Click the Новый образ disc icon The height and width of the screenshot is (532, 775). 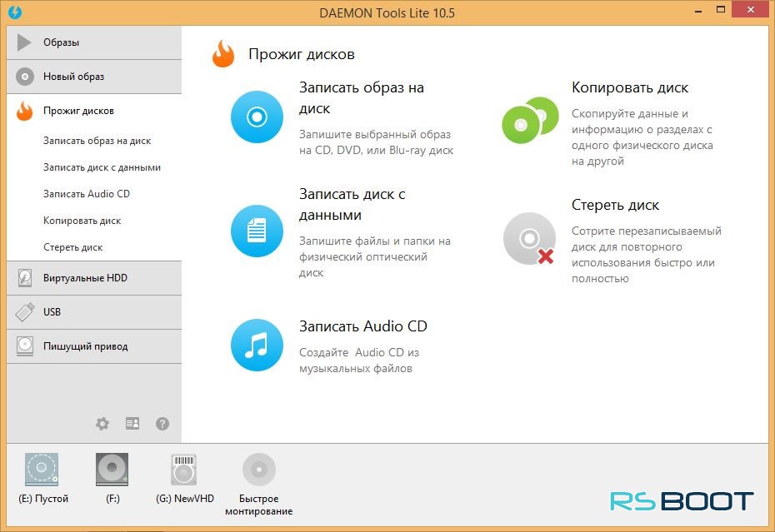pos(25,77)
